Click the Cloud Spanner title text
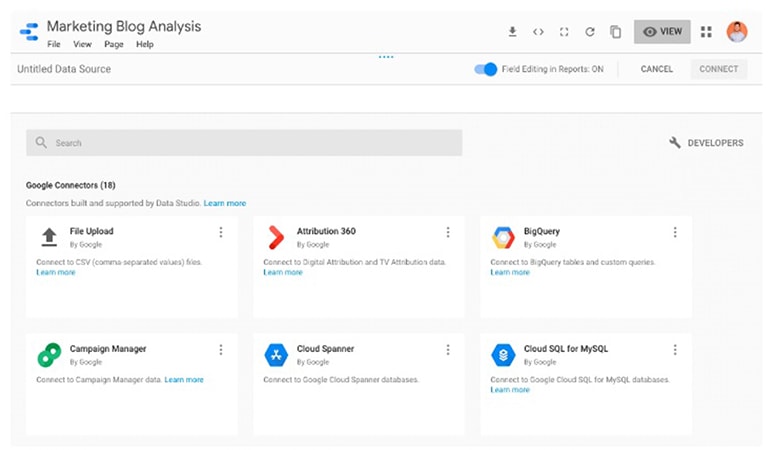The height and width of the screenshot is (450, 768). pos(325,349)
